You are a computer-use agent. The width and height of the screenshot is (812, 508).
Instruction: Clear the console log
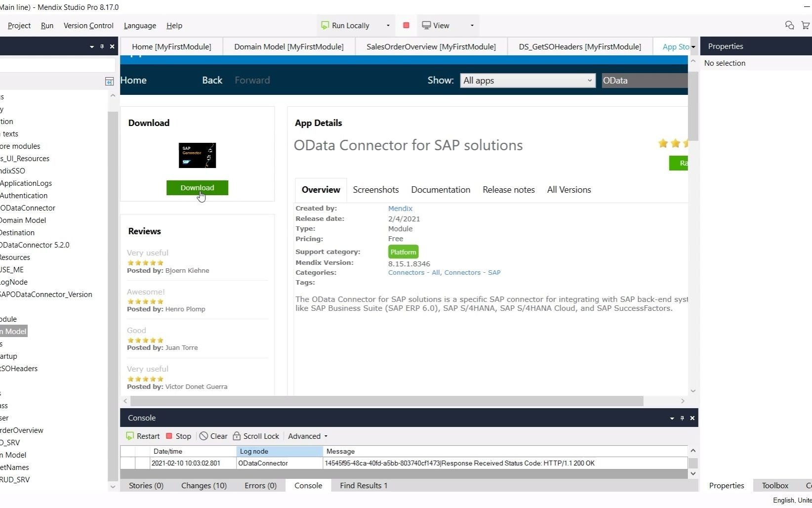coord(213,436)
